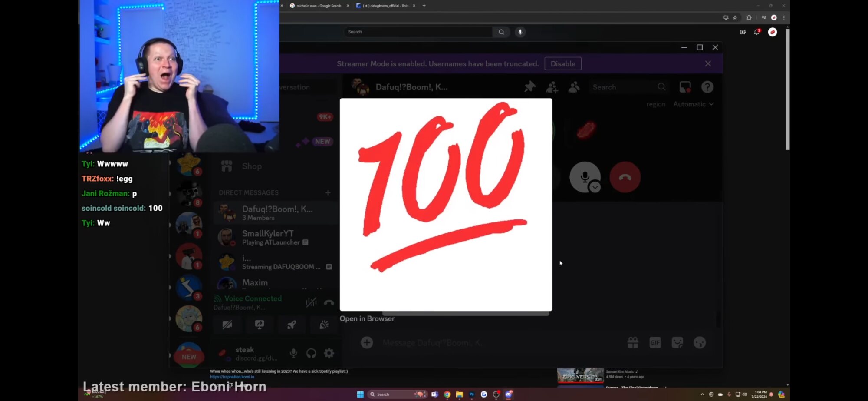
Task: Click the Add Friends to DM icon
Action: (x=552, y=87)
